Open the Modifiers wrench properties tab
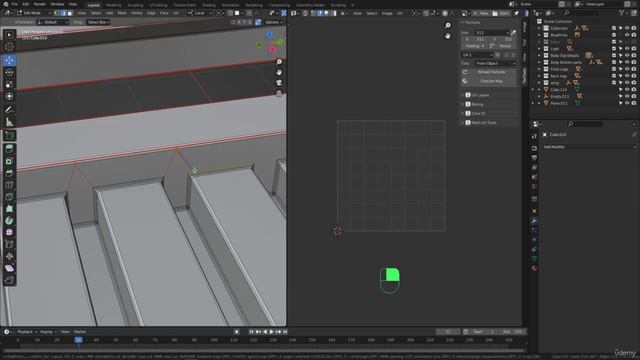The width and height of the screenshot is (640, 360). click(534, 220)
